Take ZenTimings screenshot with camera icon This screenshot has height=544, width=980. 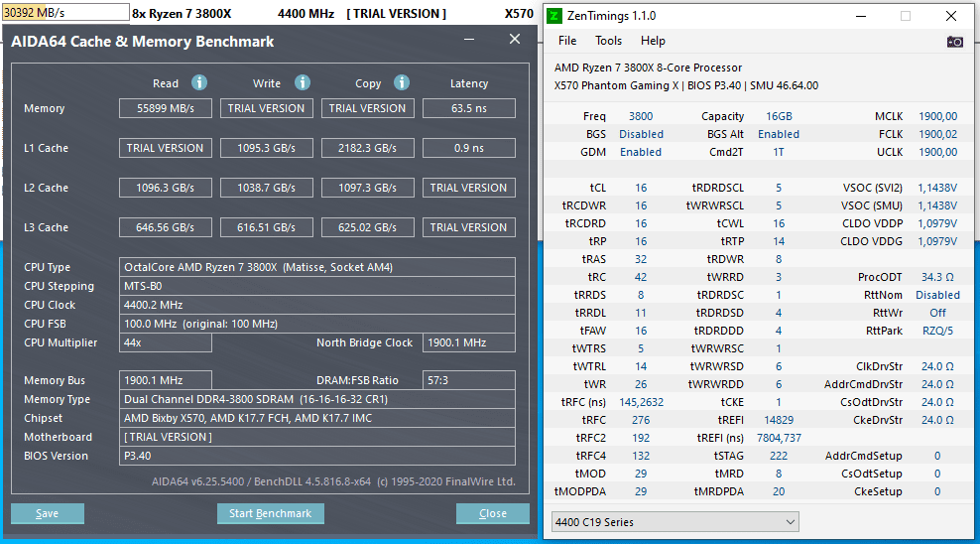click(954, 42)
